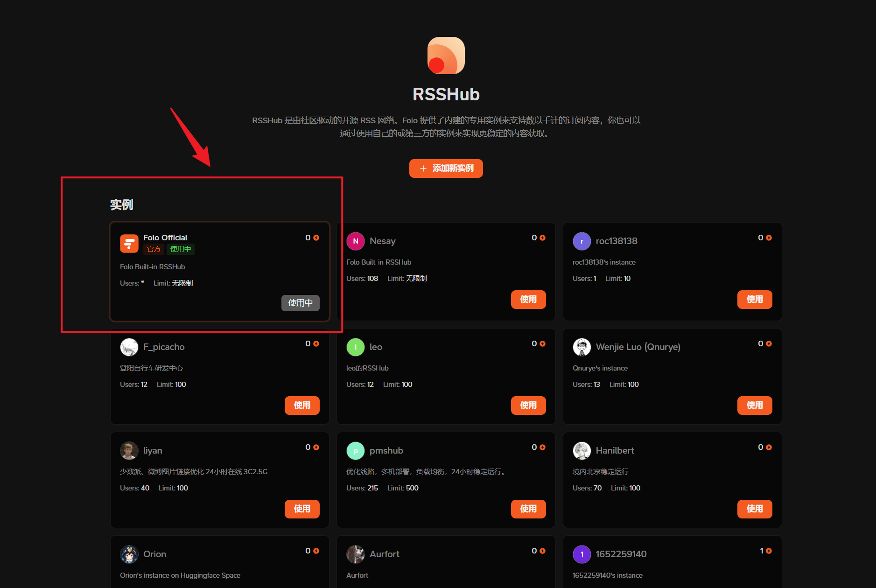Click Users: 70 on Hanilbert card
Viewport: 876px width, 588px height.
[587, 488]
